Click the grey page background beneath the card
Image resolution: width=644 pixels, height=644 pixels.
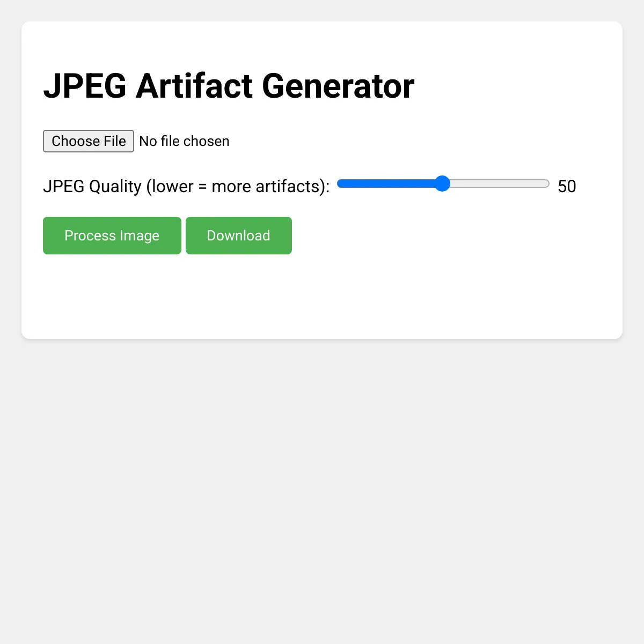pos(322,483)
